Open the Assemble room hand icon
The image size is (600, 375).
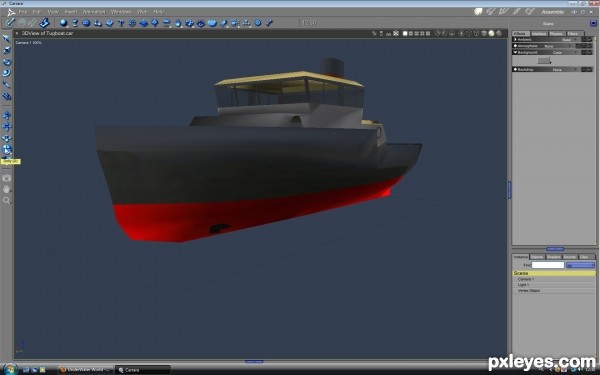[478, 12]
